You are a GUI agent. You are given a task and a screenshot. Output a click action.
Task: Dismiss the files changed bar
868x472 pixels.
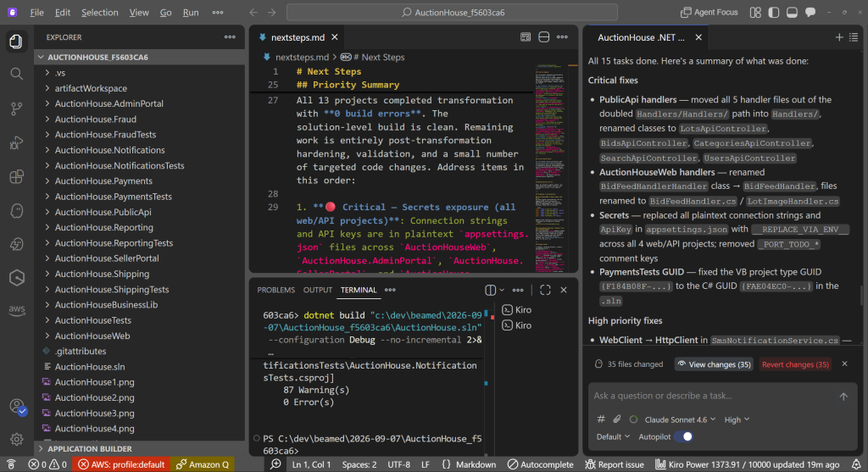tap(844, 364)
